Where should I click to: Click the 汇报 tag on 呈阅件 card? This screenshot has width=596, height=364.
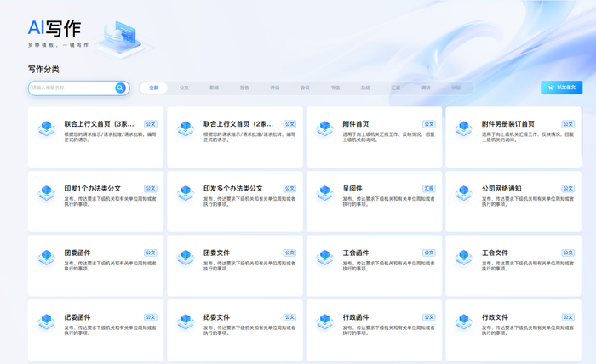(428, 188)
